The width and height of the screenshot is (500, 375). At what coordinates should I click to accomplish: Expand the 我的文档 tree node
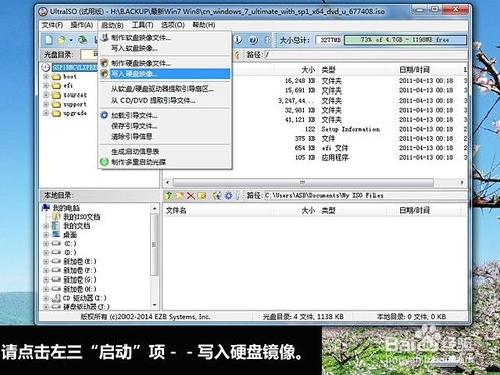(46, 226)
